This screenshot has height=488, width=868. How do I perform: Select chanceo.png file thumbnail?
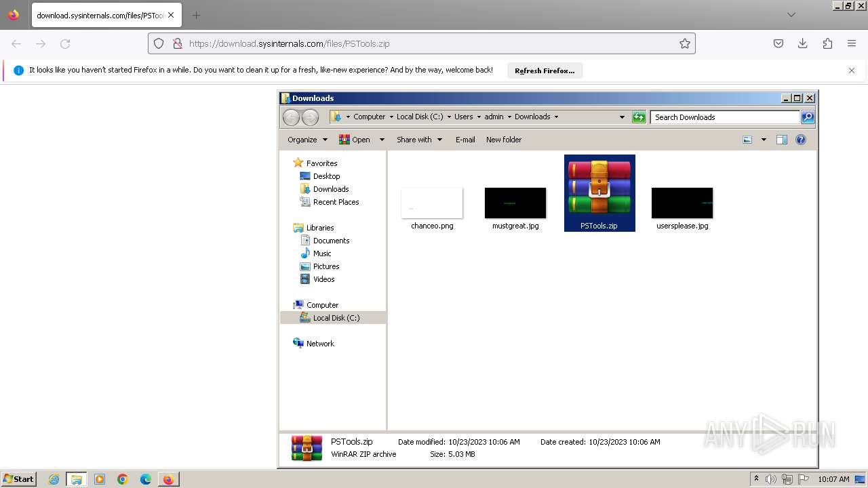click(432, 203)
